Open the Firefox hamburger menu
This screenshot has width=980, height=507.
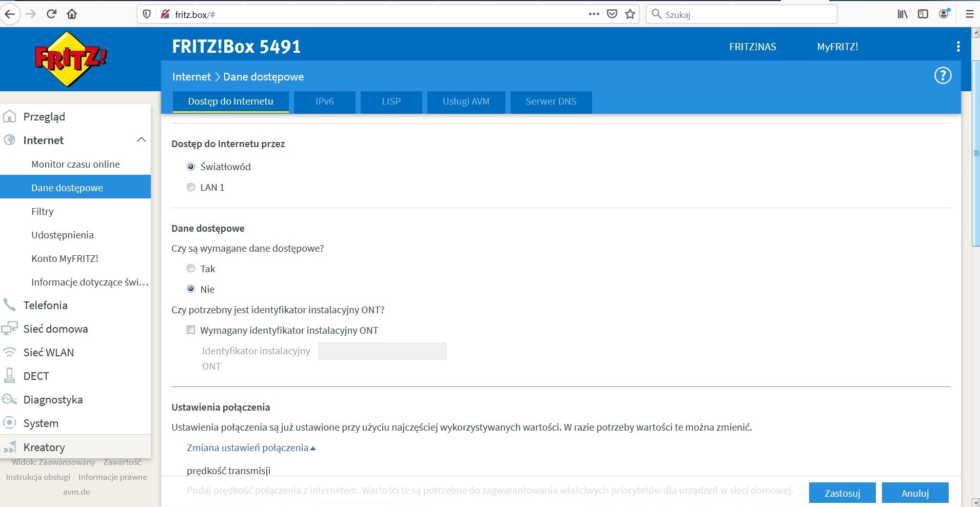(969, 14)
